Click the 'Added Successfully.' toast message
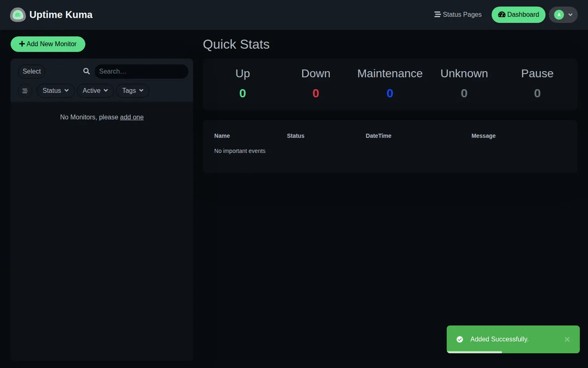588x368 pixels. click(499, 339)
